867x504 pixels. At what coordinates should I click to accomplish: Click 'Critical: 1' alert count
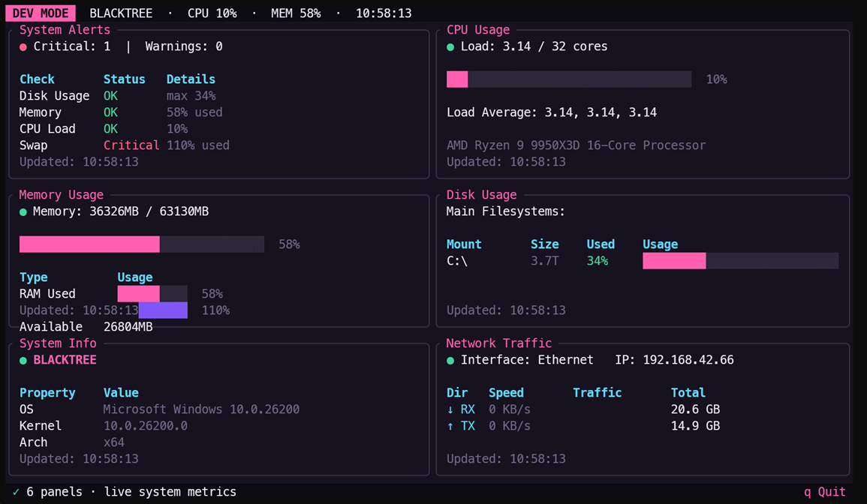(72, 46)
